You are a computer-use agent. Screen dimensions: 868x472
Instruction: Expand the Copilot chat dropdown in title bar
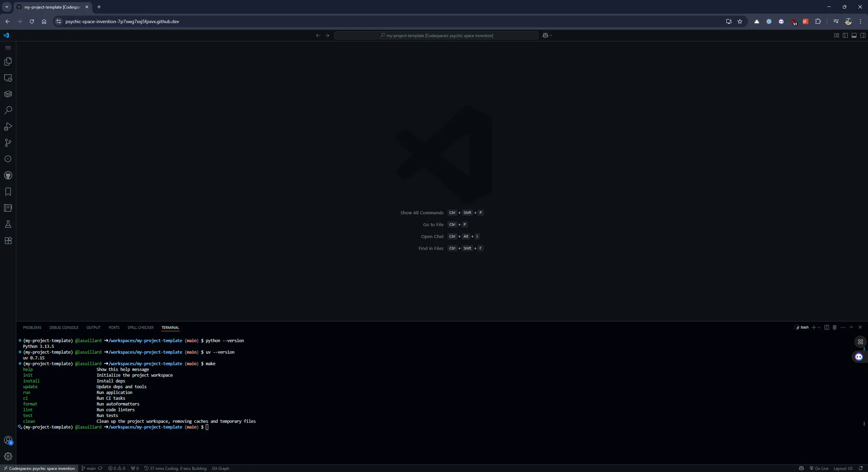pyautogui.click(x=551, y=36)
